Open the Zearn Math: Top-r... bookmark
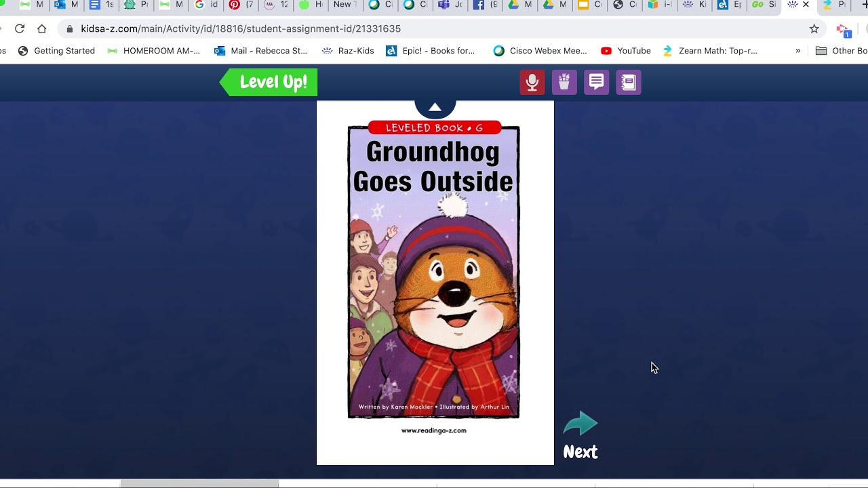The height and width of the screenshot is (488, 868). click(x=710, y=51)
